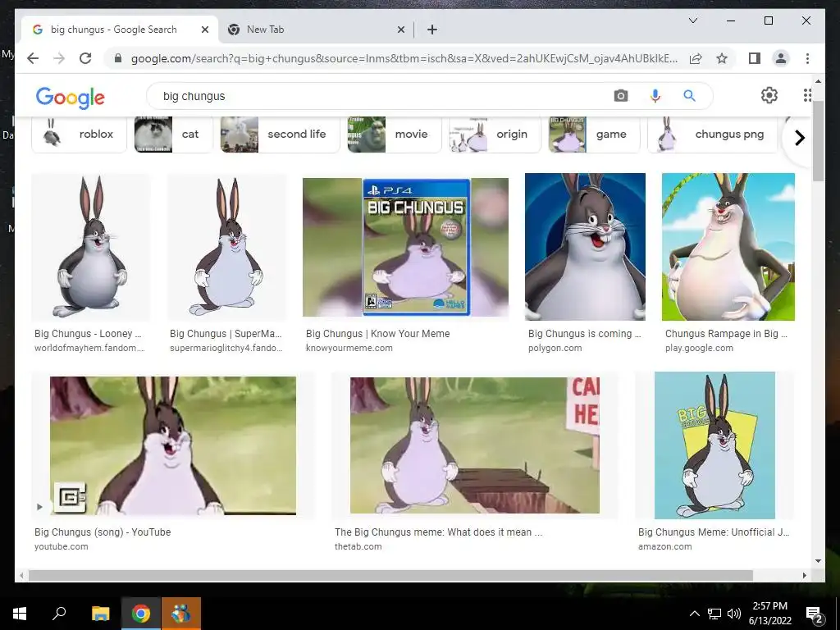Open thetab.com Big Chungus meme image

(x=475, y=445)
